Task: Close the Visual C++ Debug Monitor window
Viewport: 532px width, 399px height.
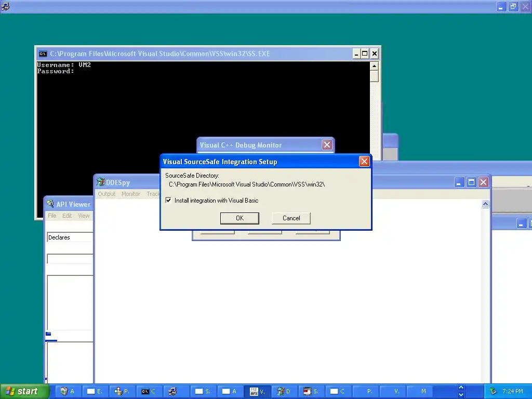Action: point(327,145)
